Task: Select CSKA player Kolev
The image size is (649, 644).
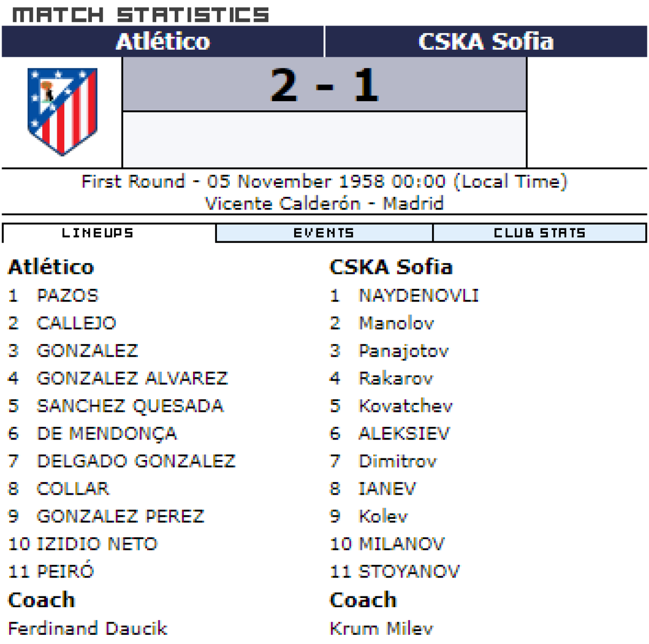Action: [x=383, y=516]
